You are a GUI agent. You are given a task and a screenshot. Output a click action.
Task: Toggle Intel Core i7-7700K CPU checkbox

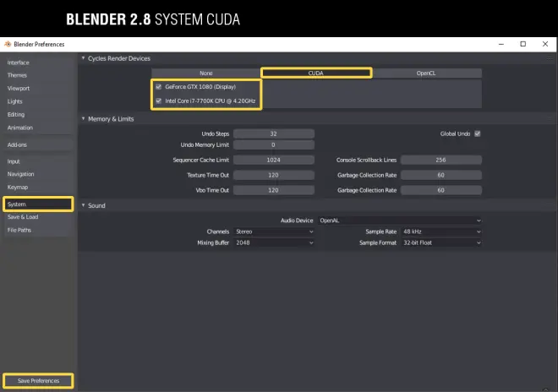(x=159, y=101)
